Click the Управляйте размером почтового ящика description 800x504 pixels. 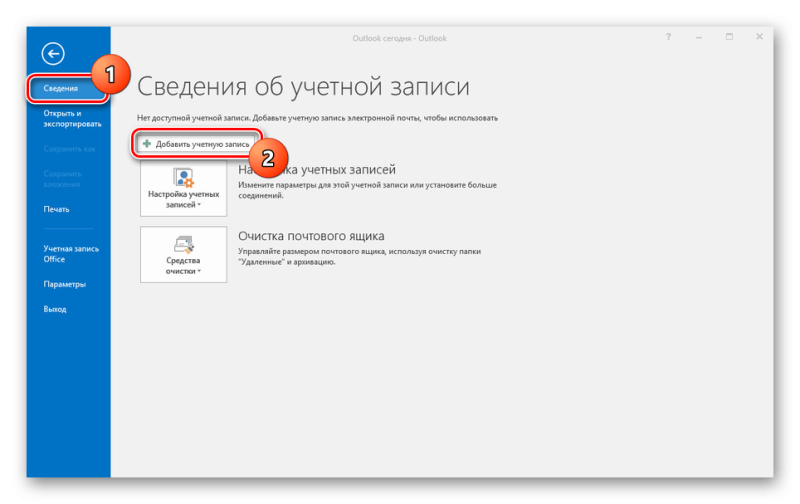[360, 257]
